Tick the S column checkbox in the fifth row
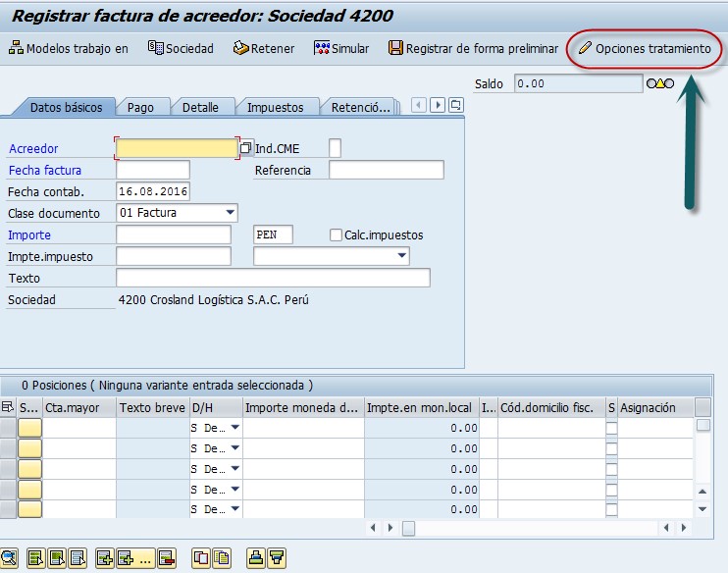 tap(611, 509)
